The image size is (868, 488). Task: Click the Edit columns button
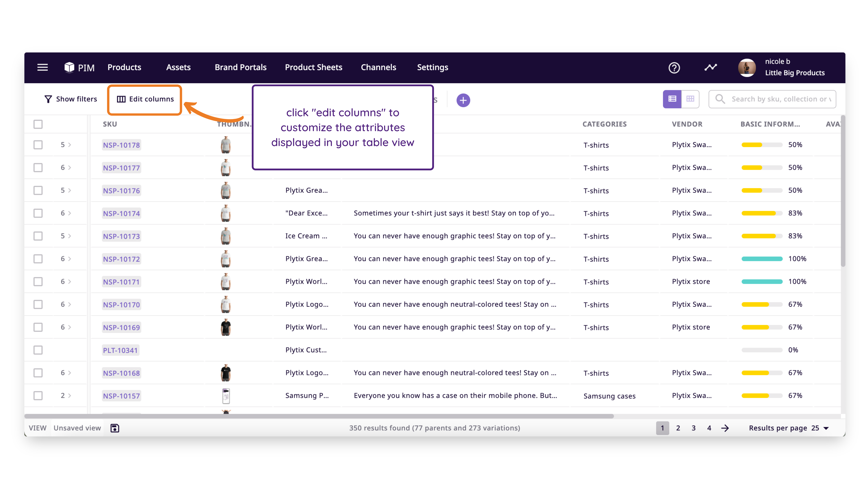pyautogui.click(x=145, y=99)
